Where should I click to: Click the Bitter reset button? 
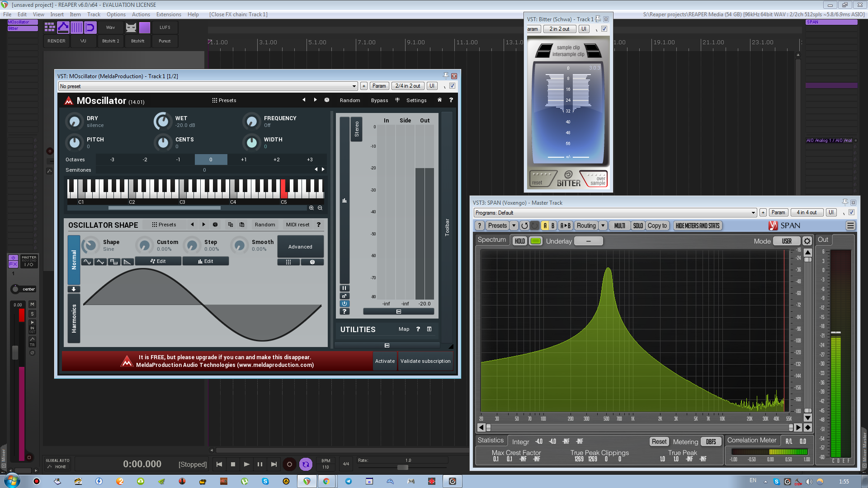tap(541, 179)
